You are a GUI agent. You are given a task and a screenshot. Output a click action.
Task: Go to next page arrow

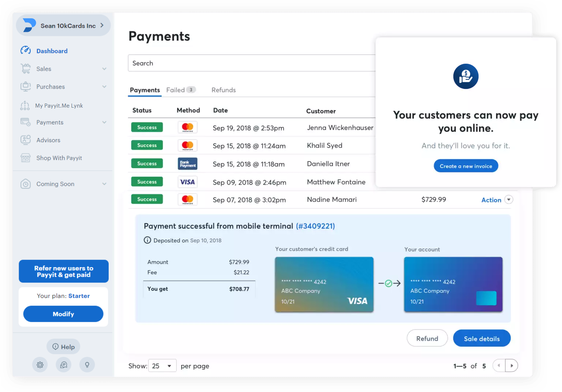pos(512,366)
